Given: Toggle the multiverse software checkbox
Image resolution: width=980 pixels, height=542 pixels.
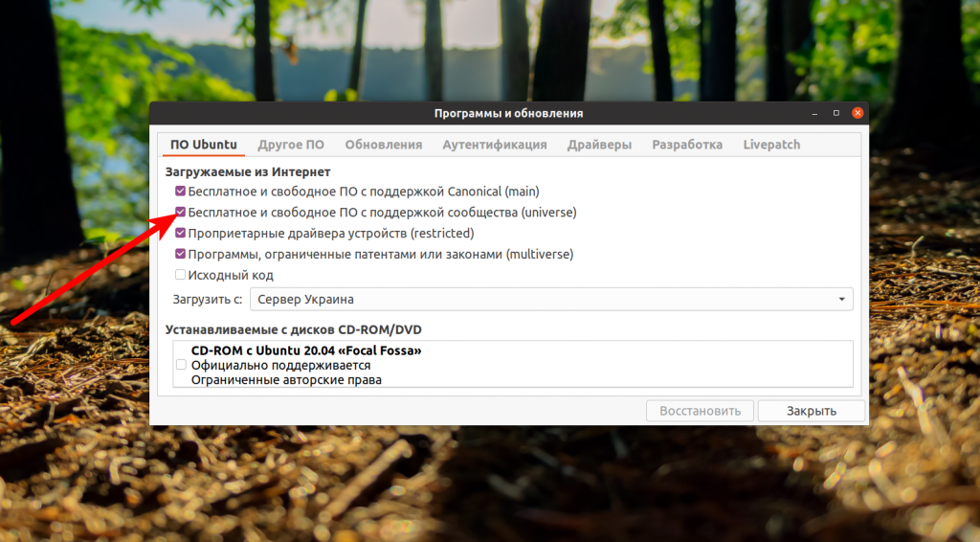Looking at the screenshot, I should click(180, 255).
